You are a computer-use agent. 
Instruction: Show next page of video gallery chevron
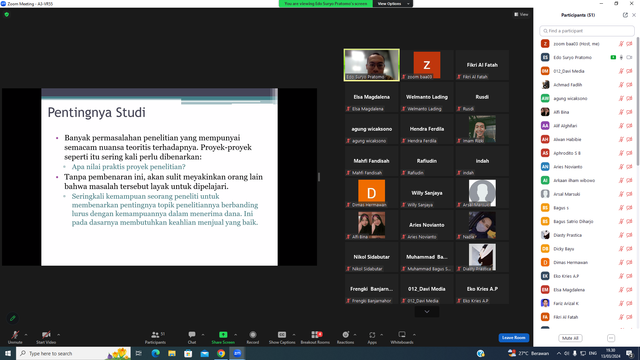pyautogui.click(x=427, y=312)
